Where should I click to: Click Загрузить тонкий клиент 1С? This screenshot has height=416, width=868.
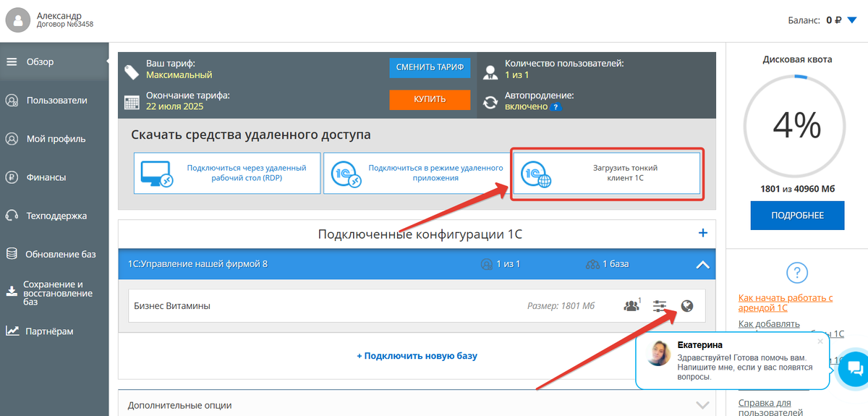click(607, 173)
